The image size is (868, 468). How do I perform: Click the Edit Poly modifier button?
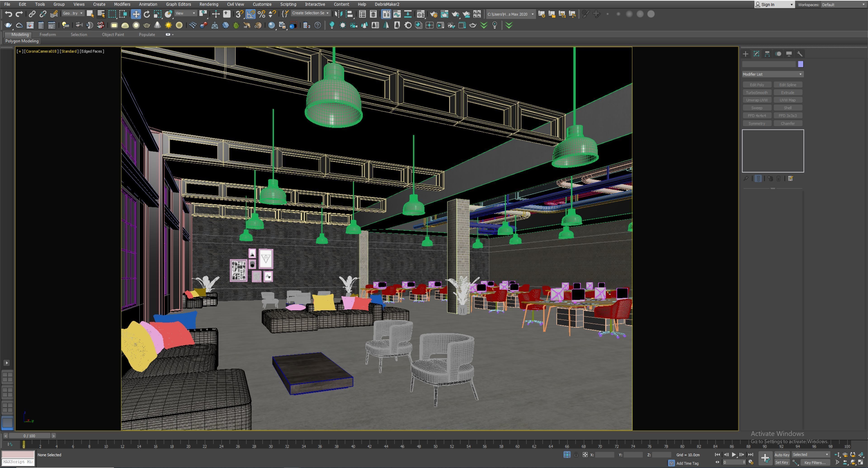pyautogui.click(x=757, y=85)
